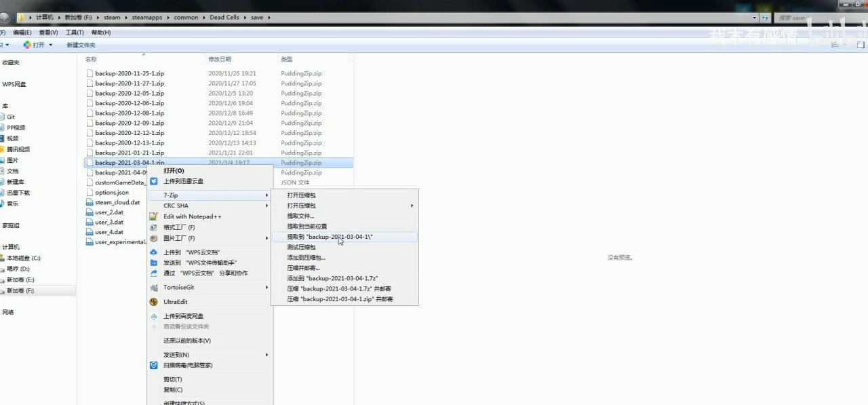The width and height of the screenshot is (868, 405).
Task: Expand the 发送到(N) submenu arrow
Action: pyautogui.click(x=267, y=355)
